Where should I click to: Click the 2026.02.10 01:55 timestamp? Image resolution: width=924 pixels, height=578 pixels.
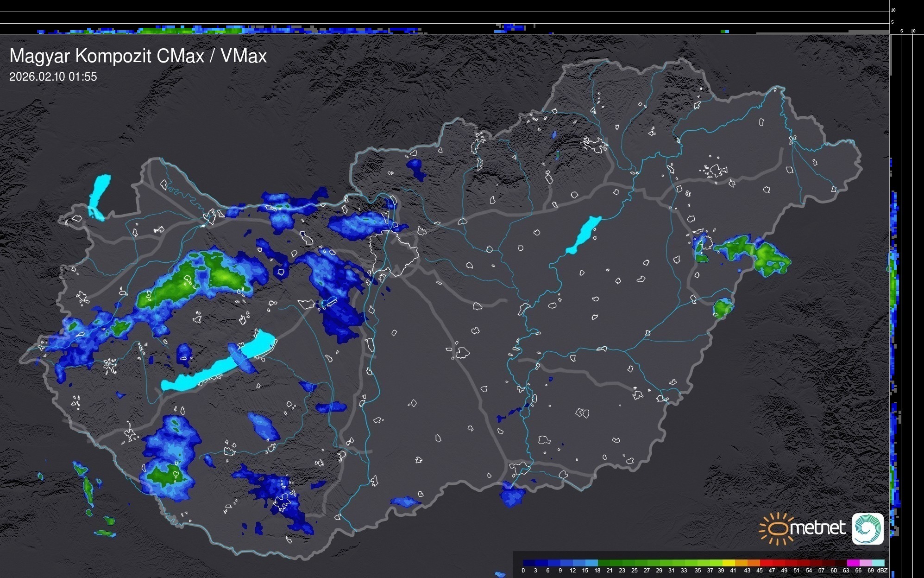[x=53, y=77]
